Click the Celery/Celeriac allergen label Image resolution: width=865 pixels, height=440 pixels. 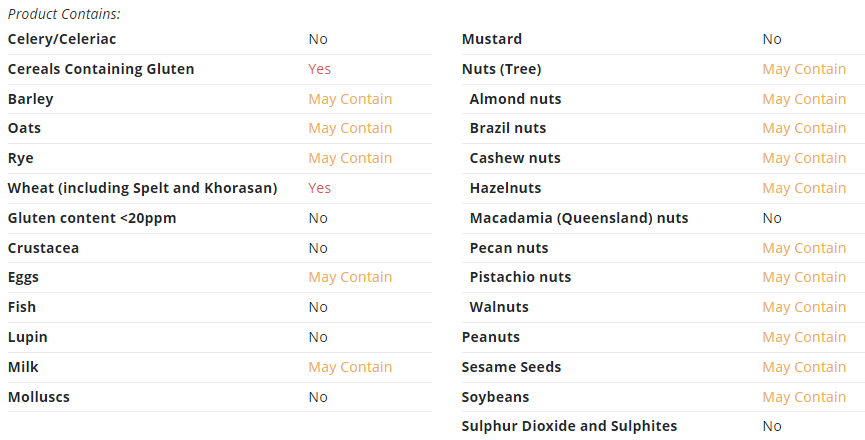[62, 39]
